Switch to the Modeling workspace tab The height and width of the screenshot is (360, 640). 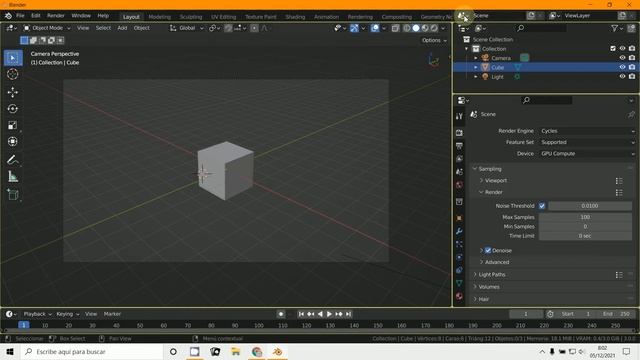pyautogui.click(x=160, y=17)
